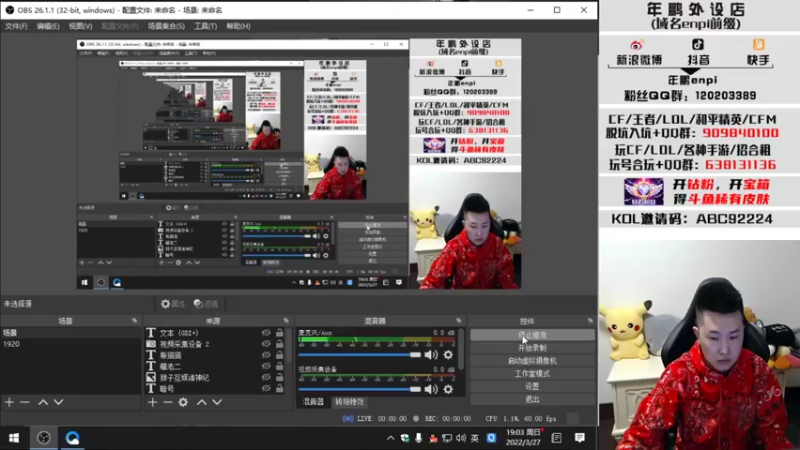Open 视频采集设备 mixer settings gear
Viewport: 800px width, 450px height.
coord(448,389)
